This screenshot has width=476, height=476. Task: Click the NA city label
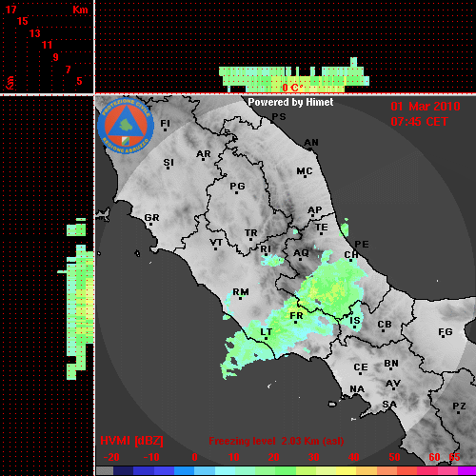357,389
